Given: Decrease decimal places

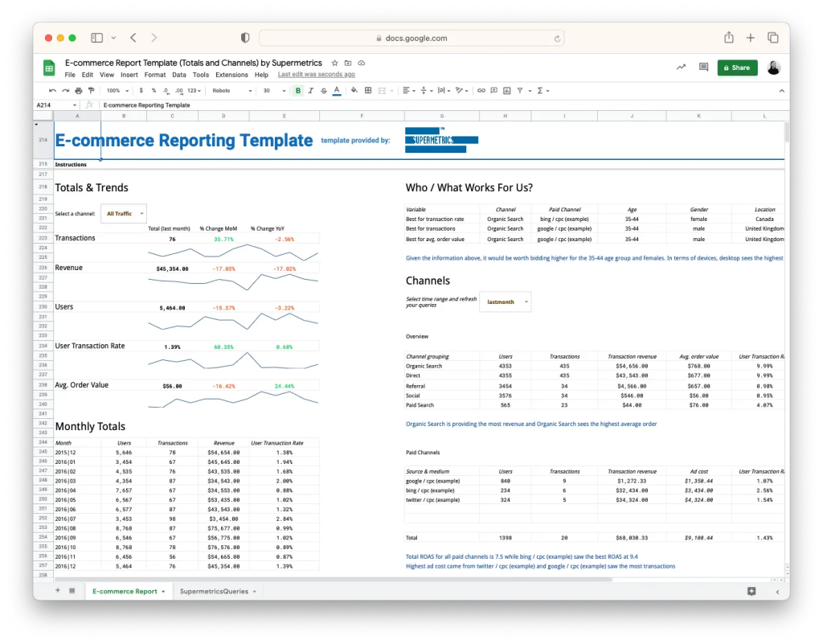Looking at the screenshot, I should tap(166, 91).
